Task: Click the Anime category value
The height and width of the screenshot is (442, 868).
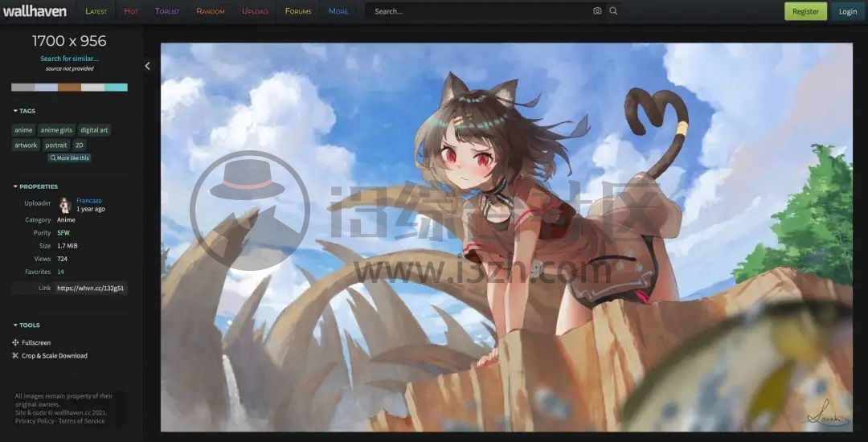Action: pyautogui.click(x=66, y=219)
